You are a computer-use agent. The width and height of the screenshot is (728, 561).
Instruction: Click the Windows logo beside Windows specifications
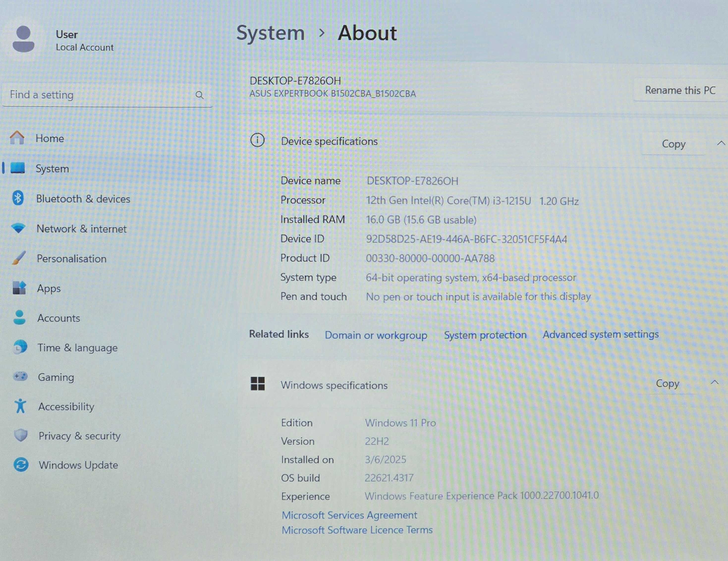(x=258, y=384)
